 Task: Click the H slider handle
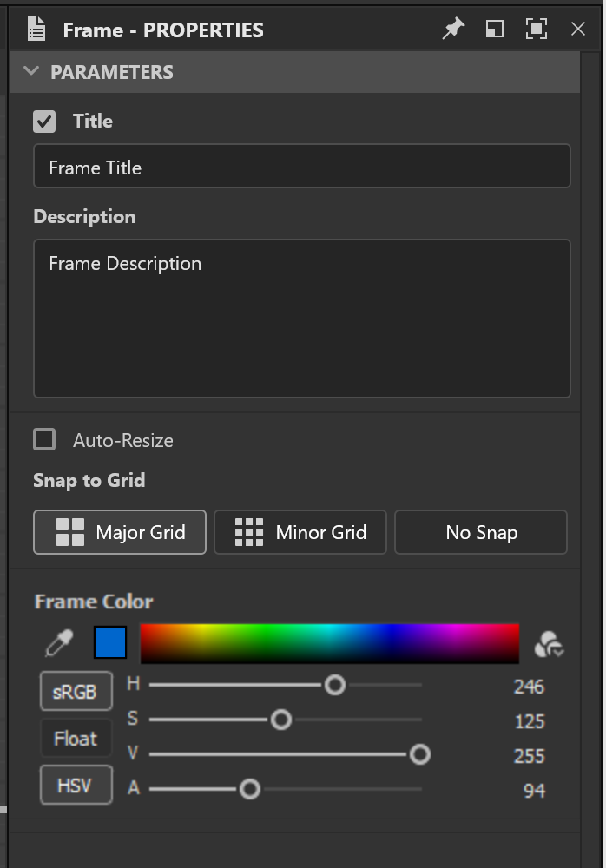pyautogui.click(x=334, y=685)
